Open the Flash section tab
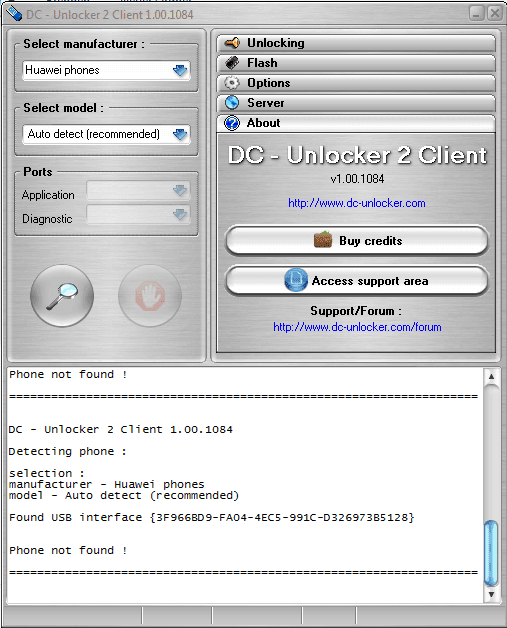 click(356, 63)
